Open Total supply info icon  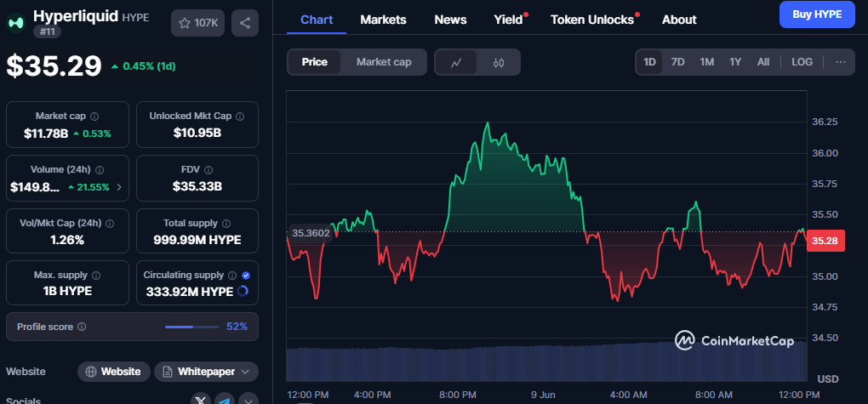click(226, 224)
